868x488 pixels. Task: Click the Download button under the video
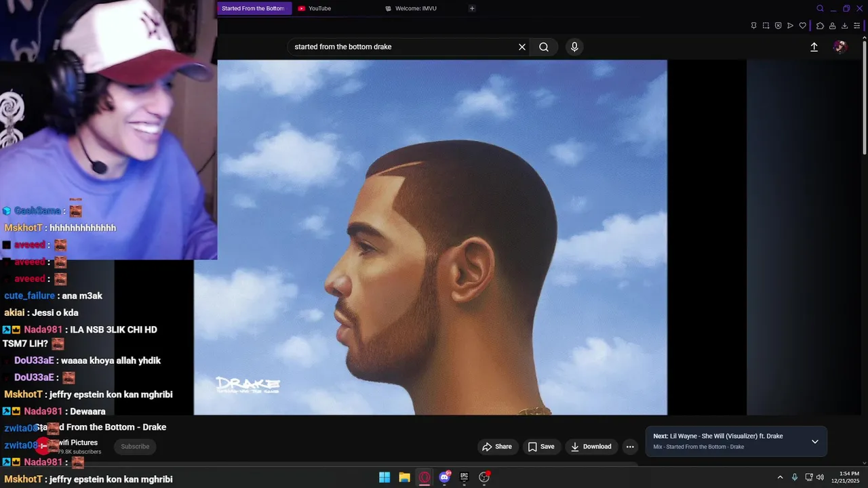point(591,447)
